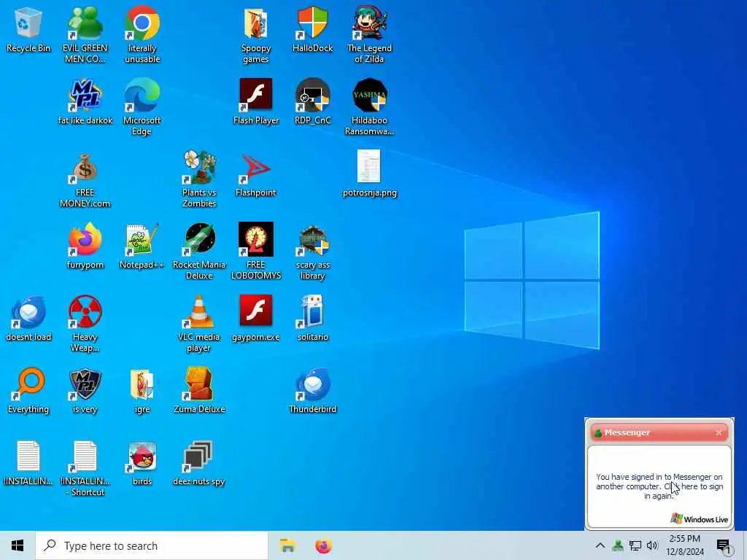Click the Messenger notification sign-in message
The image size is (747, 560).
click(659, 486)
